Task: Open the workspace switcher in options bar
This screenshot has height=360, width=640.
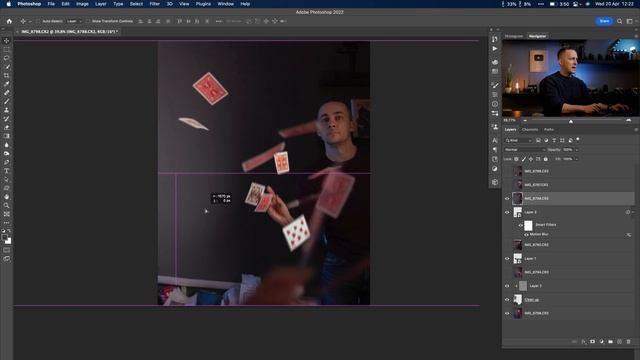Action: coord(629,21)
